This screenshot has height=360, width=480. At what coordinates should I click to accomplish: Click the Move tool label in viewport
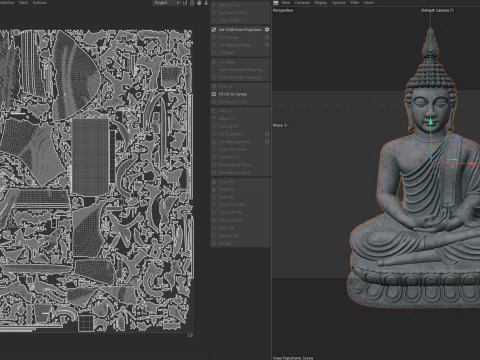[x=280, y=125]
